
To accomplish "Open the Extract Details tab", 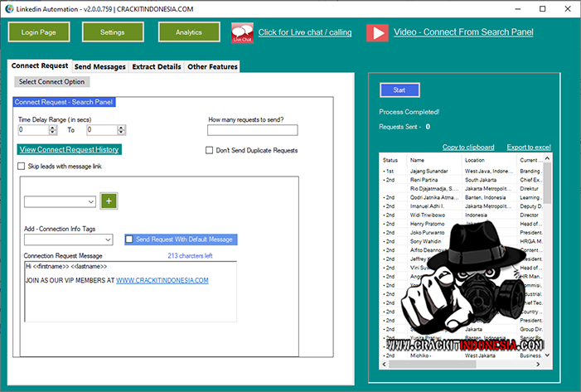I will pyautogui.click(x=156, y=66).
